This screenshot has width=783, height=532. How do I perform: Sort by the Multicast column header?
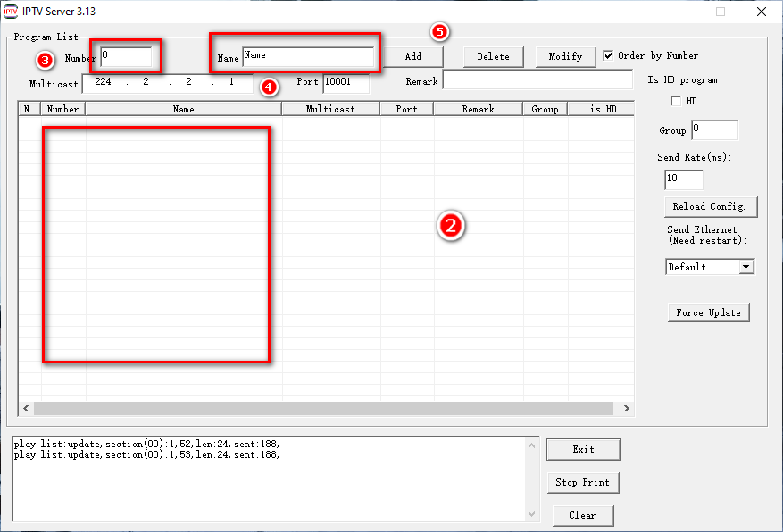coord(330,109)
